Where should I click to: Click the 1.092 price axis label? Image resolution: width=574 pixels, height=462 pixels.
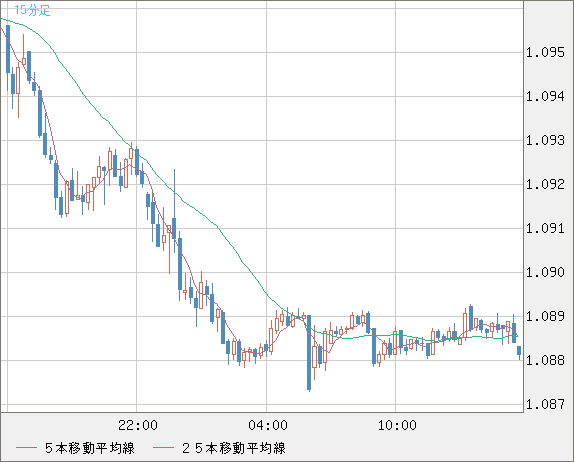point(545,184)
